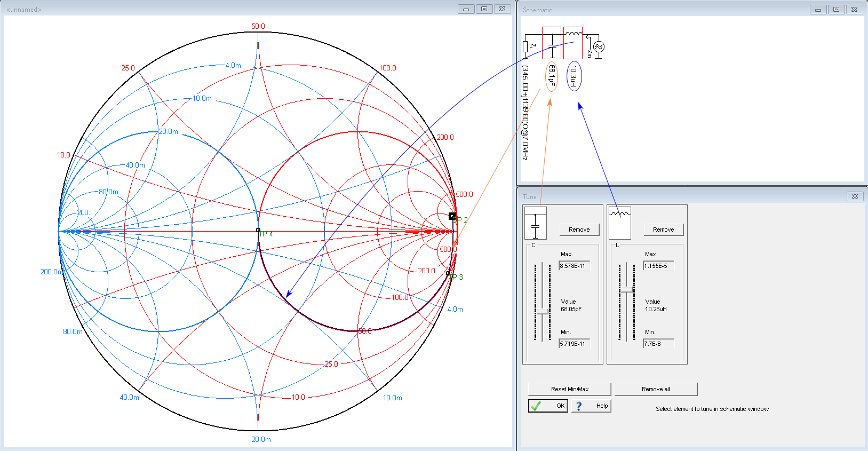Focus the inductor Max value field

click(658, 266)
